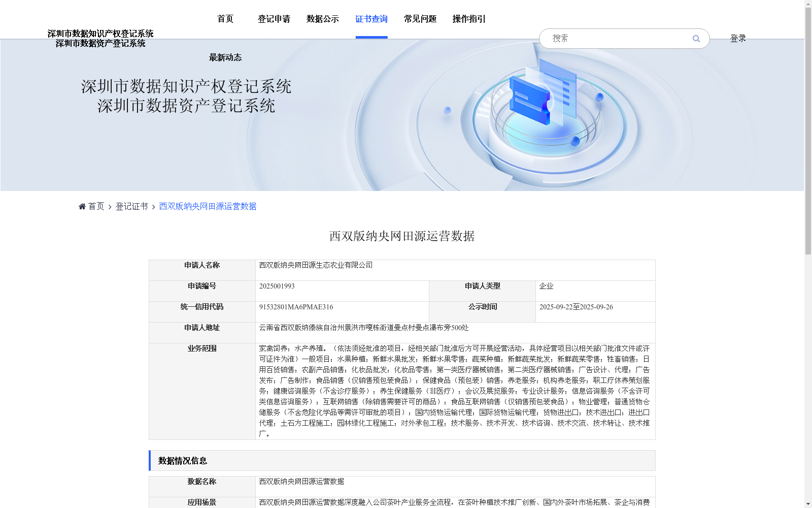Viewport: 812px width, 508px height.
Task: Click the applicant address value text
Action: (x=364, y=328)
